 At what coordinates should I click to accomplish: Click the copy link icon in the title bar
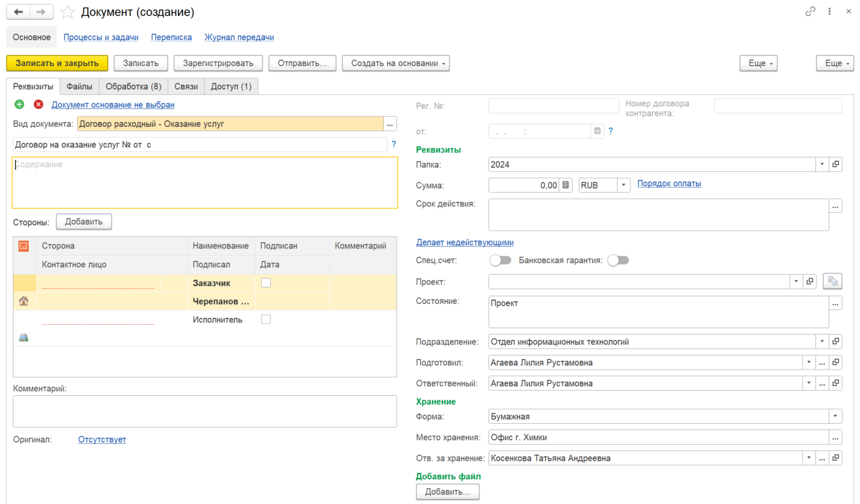pyautogui.click(x=810, y=11)
